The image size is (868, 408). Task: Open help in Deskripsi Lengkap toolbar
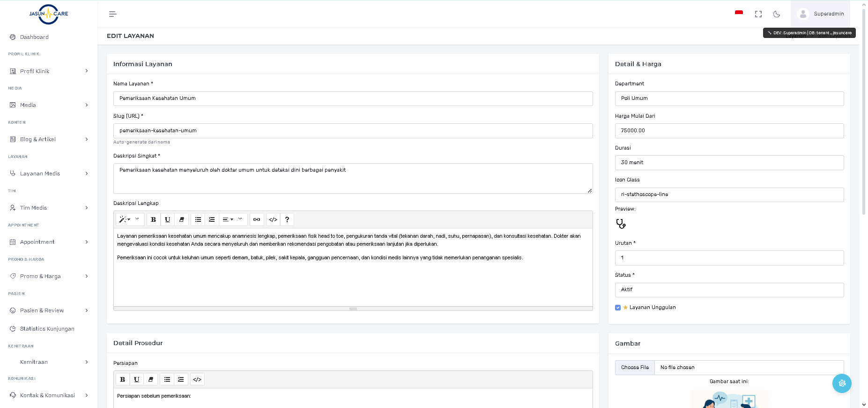(x=287, y=219)
